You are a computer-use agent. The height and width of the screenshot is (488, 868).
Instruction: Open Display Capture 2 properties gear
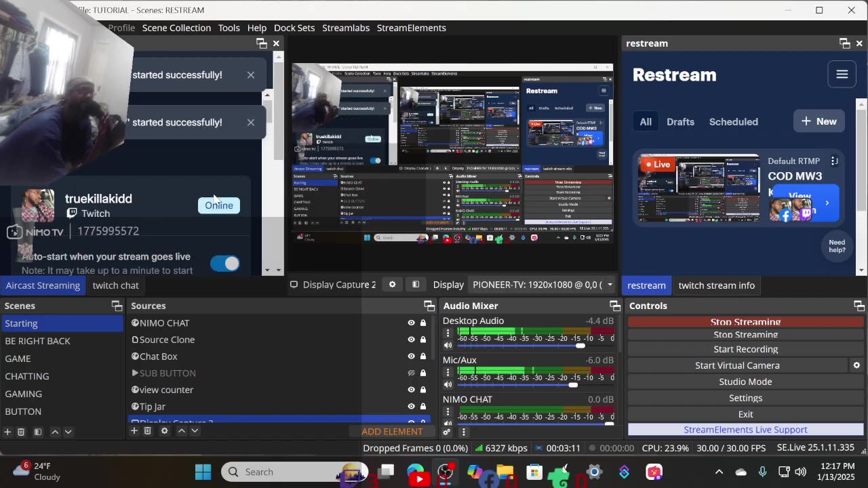[x=392, y=285]
